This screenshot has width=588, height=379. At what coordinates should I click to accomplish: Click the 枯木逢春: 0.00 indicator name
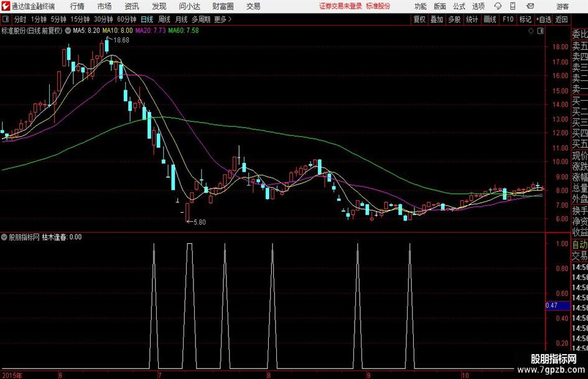[x=62, y=237]
